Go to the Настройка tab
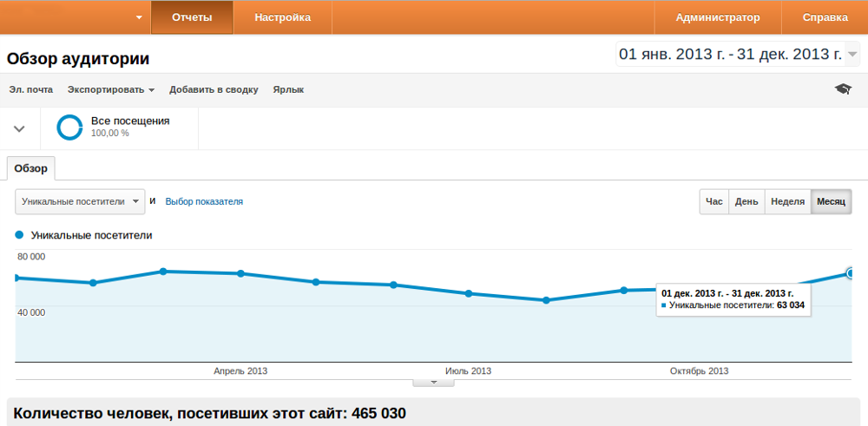Image resolution: width=868 pixels, height=426 pixels. (x=283, y=17)
